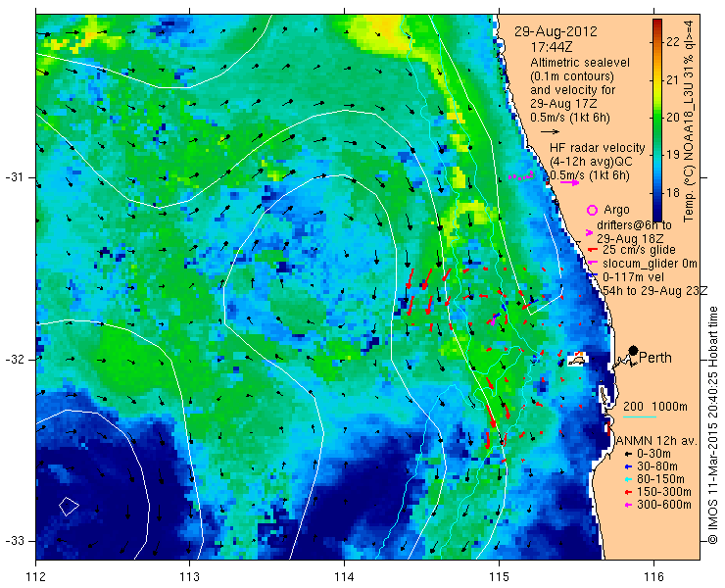The width and height of the screenshot is (725, 588).
Task: Click the 'Argo' legend label
Action: click(616, 210)
